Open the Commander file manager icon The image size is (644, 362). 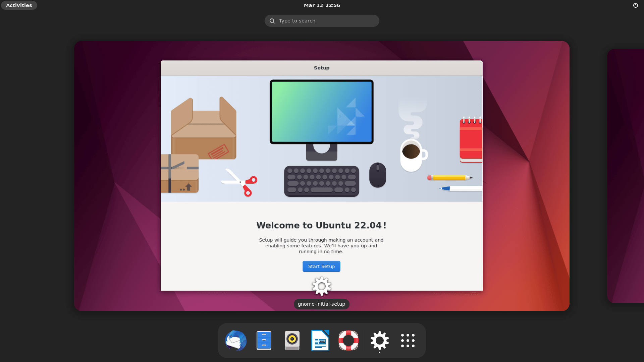[264, 340]
